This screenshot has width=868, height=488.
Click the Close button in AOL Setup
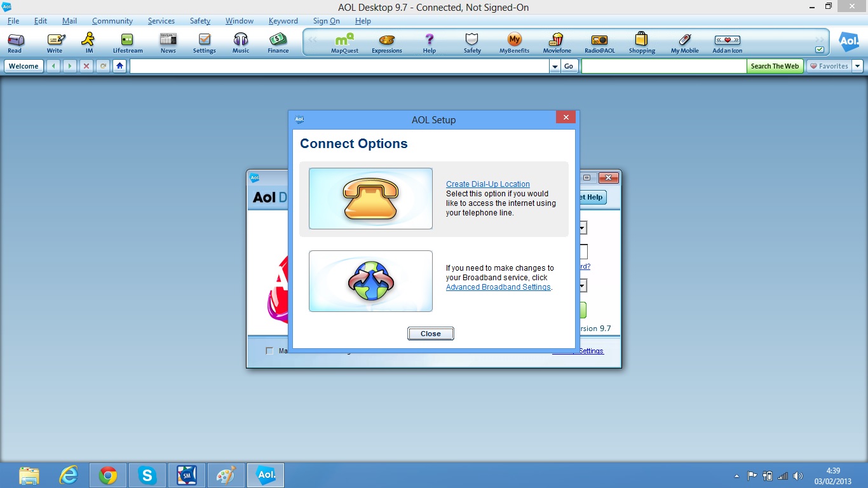[x=431, y=334]
